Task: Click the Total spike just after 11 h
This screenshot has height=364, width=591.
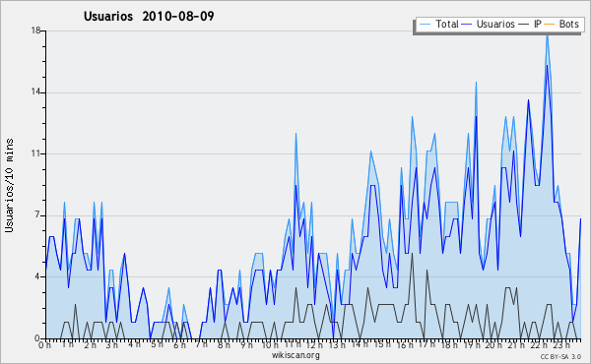Action: (295, 134)
